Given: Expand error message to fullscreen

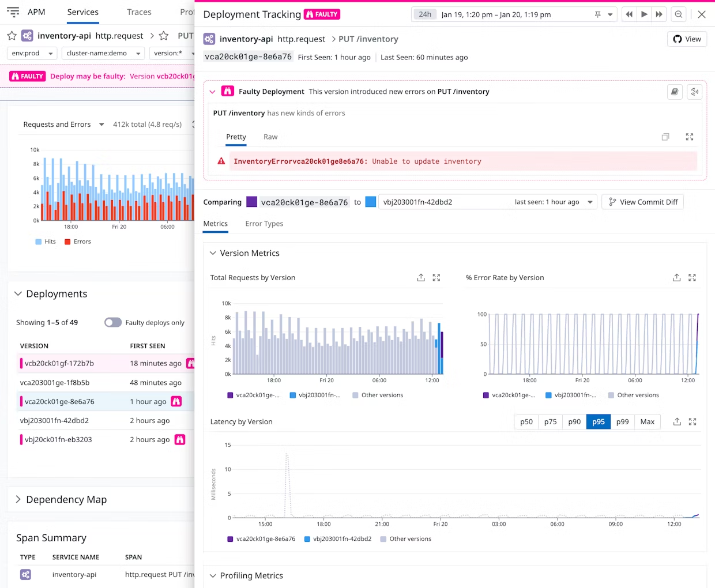Looking at the screenshot, I should 689,137.
